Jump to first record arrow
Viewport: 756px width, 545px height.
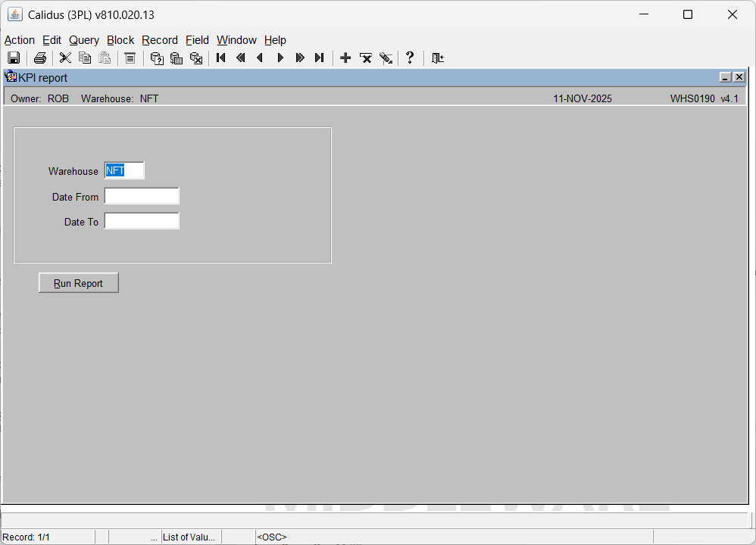point(221,58)
